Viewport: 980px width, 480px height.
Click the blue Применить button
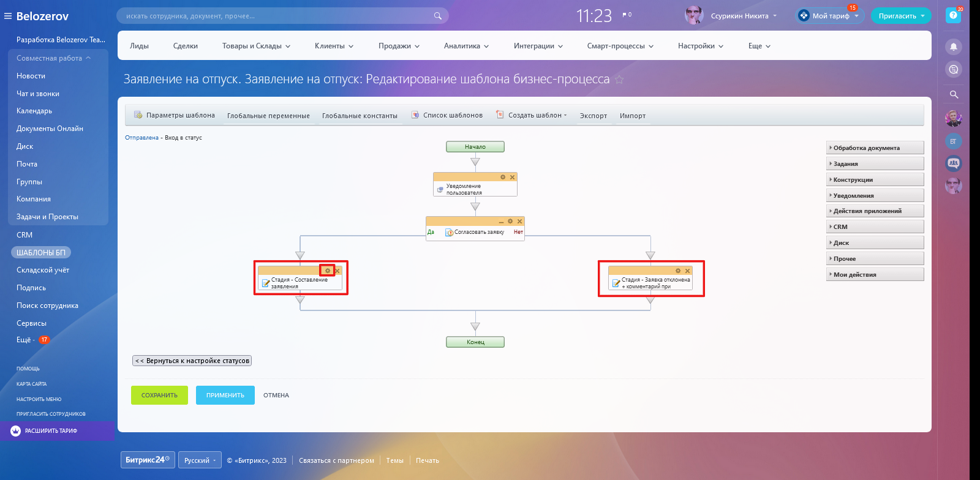(x=225, y=396)
